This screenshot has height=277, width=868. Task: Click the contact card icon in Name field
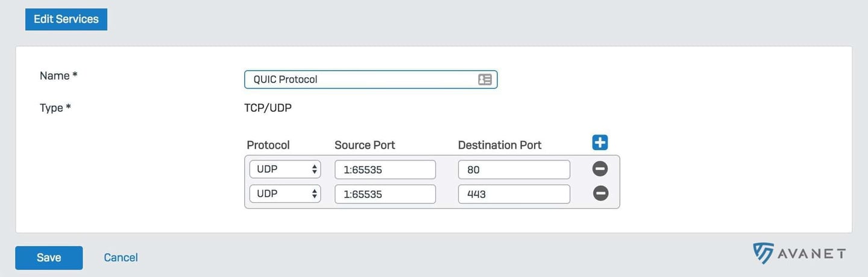(485, 80)
